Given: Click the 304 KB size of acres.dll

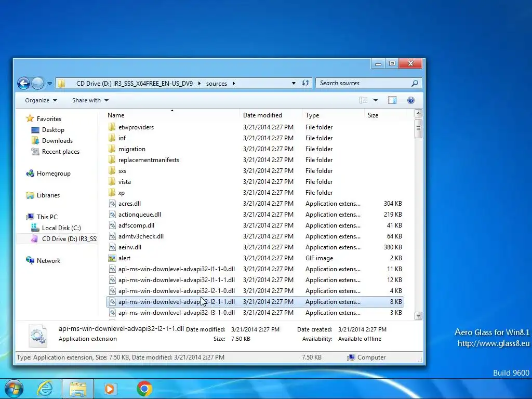Looking at the screenshot, I should [x=393, y=204].
